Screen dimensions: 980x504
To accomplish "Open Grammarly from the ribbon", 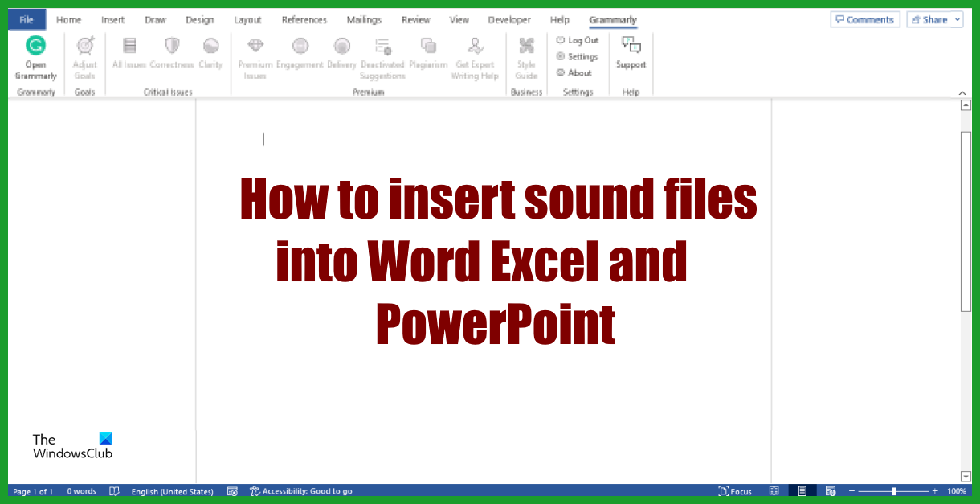I will [35, 56].
